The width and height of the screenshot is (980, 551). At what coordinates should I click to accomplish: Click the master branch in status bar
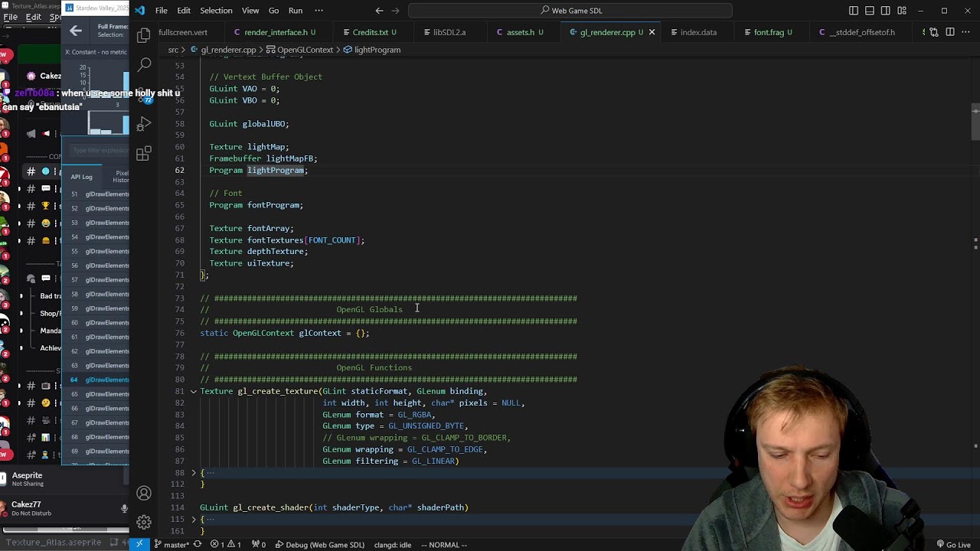click(171, 545)
